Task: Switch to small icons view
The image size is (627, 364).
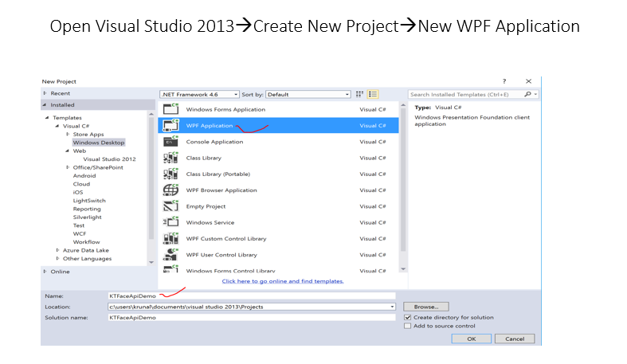Action: point(360,94)
